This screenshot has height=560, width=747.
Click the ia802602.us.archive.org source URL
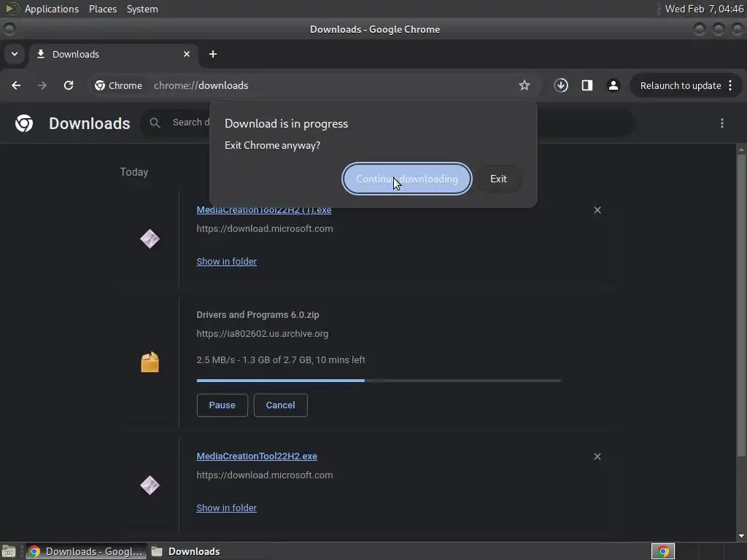[262, 333]
